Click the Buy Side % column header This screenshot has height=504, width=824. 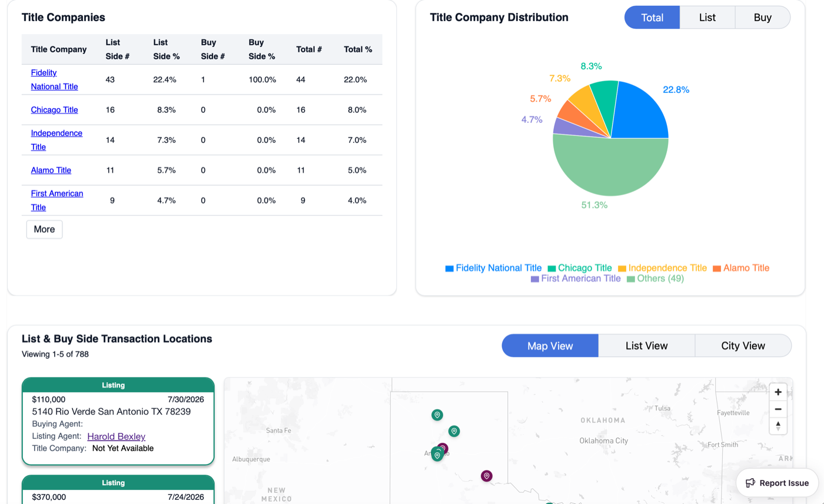262,49
